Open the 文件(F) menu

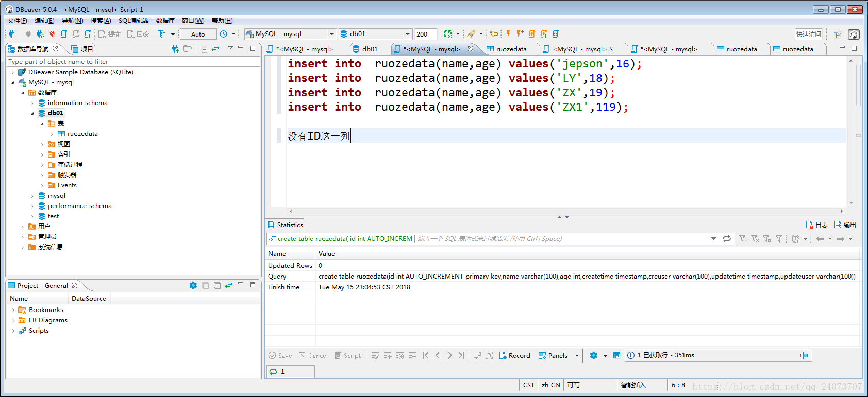coord(17,21)
